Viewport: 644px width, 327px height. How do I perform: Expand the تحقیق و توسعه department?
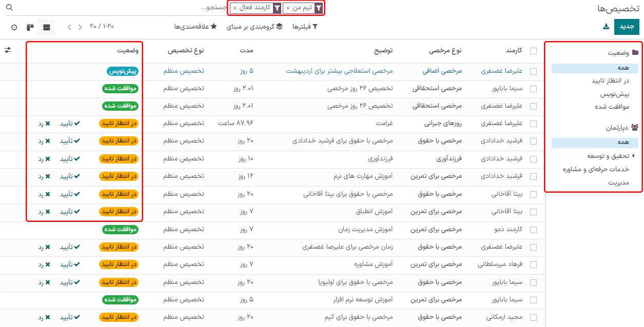(632, 156)
